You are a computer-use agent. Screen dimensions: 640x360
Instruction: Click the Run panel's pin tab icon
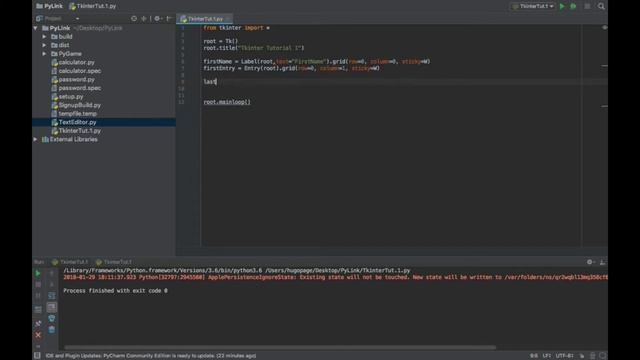pos(38,324)
